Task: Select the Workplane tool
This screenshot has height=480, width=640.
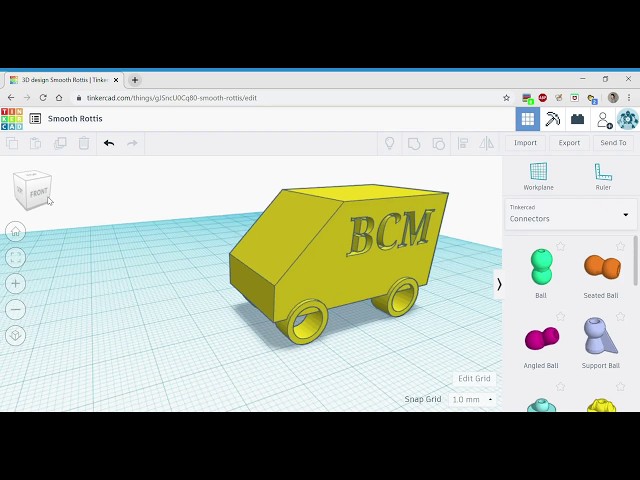Action: click(538, 176)
